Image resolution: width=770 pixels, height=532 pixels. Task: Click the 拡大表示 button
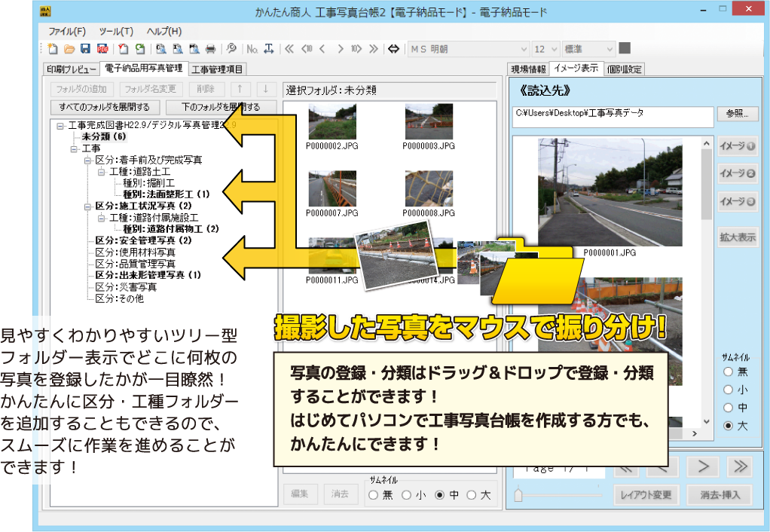[738, 237]
